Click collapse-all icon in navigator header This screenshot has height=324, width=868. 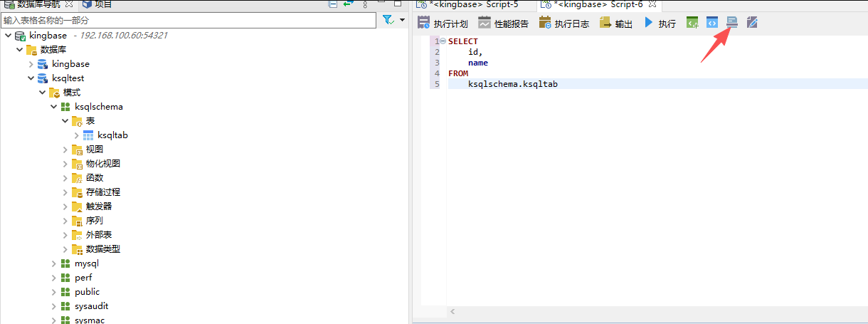click(x=333, y=4)
